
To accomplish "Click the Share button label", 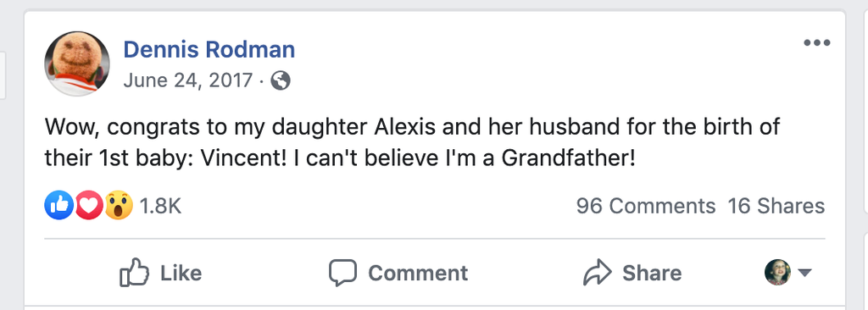I will 652,273.
